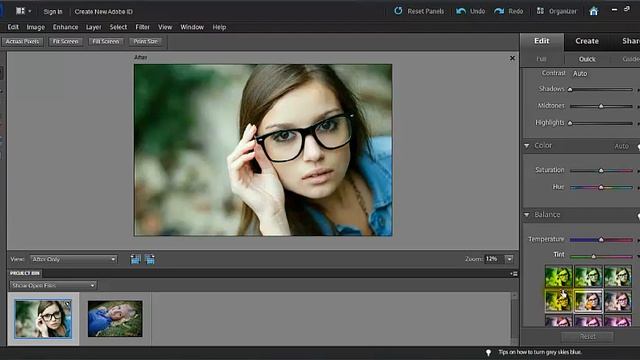The width and height of the screenshot is (640, 360).
Task: Click the Redo arrow icon
Action: click(499, 11)
